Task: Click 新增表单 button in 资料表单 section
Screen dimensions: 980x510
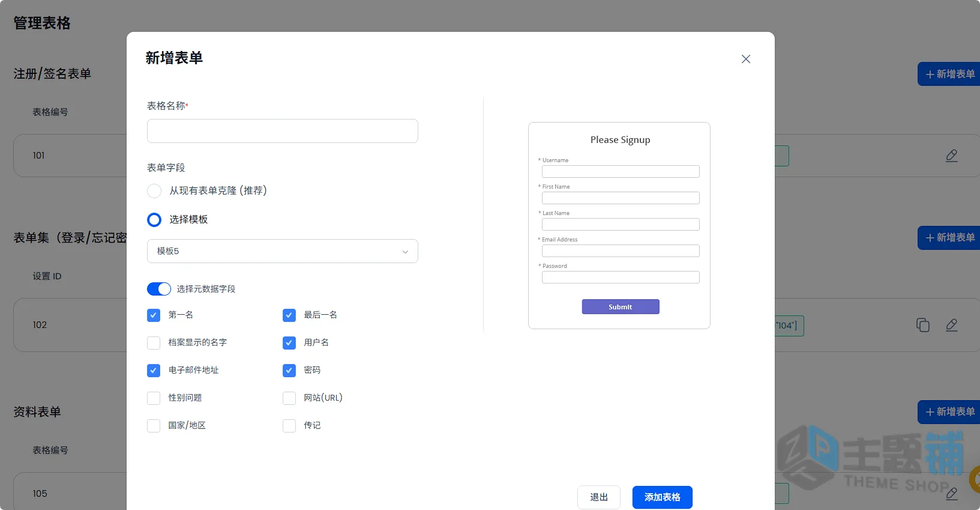Action: (949, 412)
